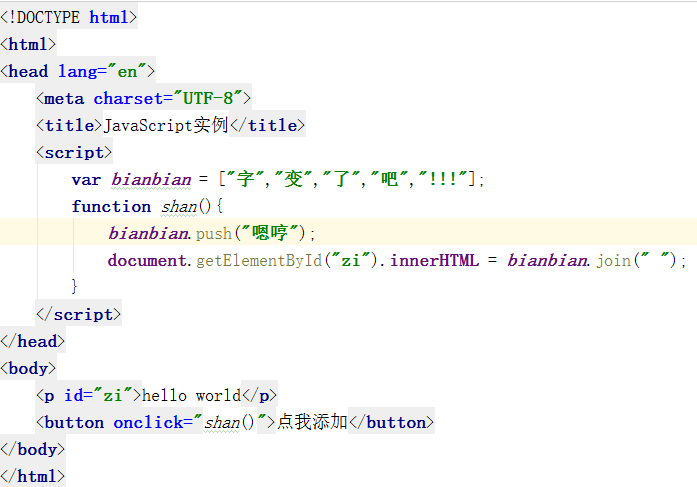Click the onclick attribute on the button tag

[148, 422]
